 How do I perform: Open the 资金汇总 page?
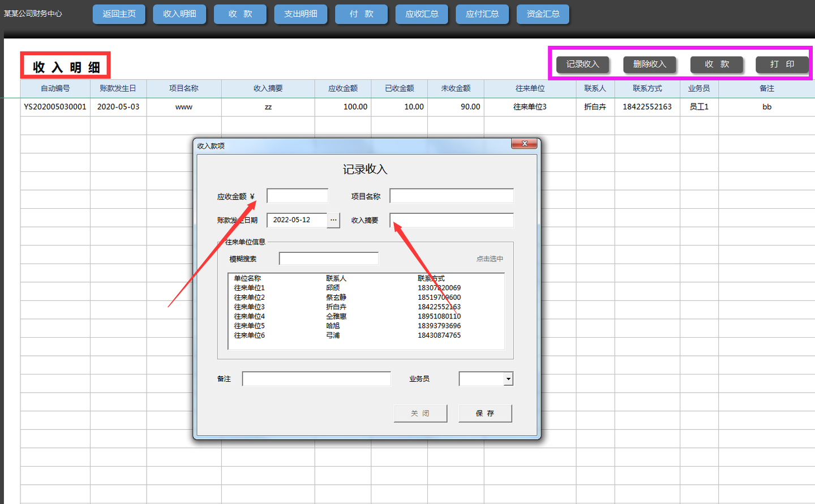click(x=543, y=14)
